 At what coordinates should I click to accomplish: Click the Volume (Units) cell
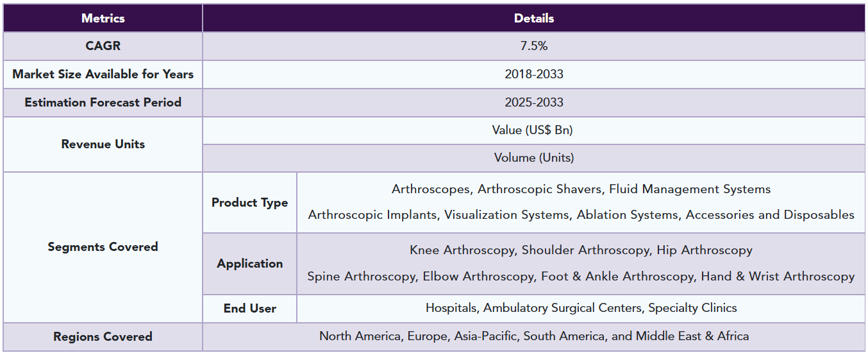[x=534, y=158]
